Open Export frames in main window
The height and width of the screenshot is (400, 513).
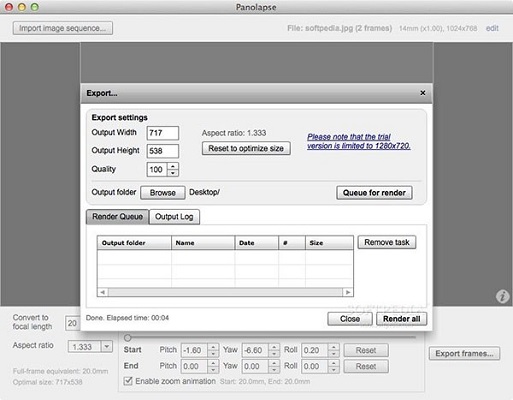click(x=464, y=353)
